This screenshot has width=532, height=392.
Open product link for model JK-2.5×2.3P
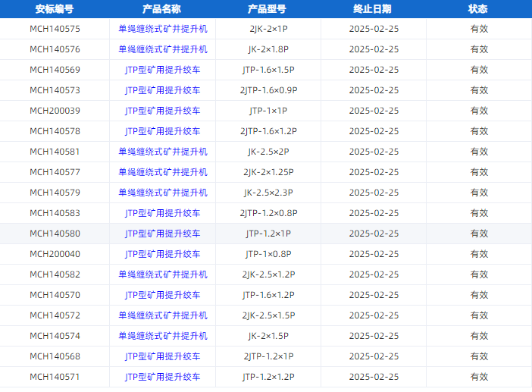[x=162, y=193]
